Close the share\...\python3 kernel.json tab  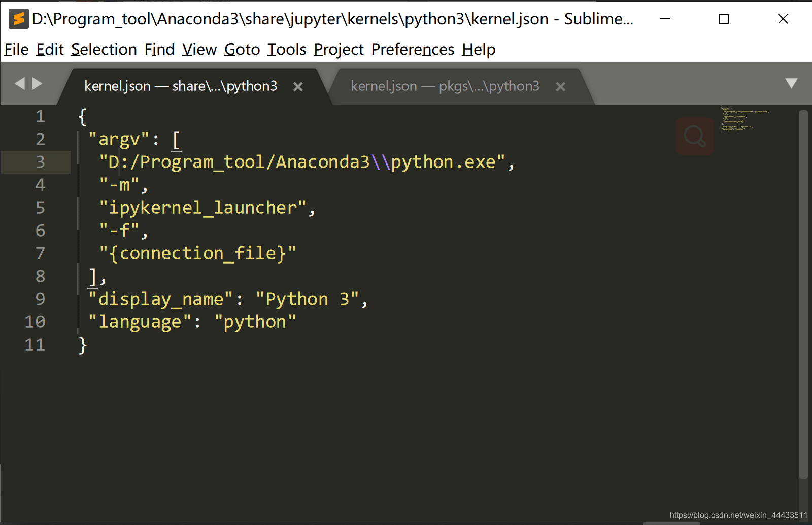click(x=298, y=87)
